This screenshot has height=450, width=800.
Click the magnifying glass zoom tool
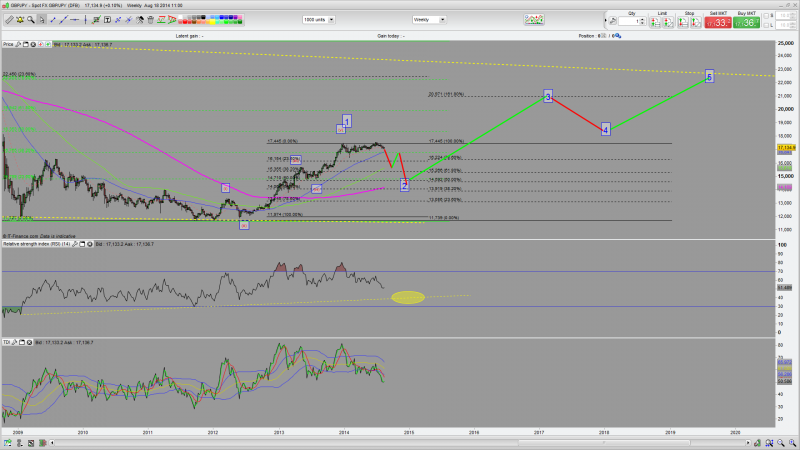pyautogui.click(x=31, y=20)
